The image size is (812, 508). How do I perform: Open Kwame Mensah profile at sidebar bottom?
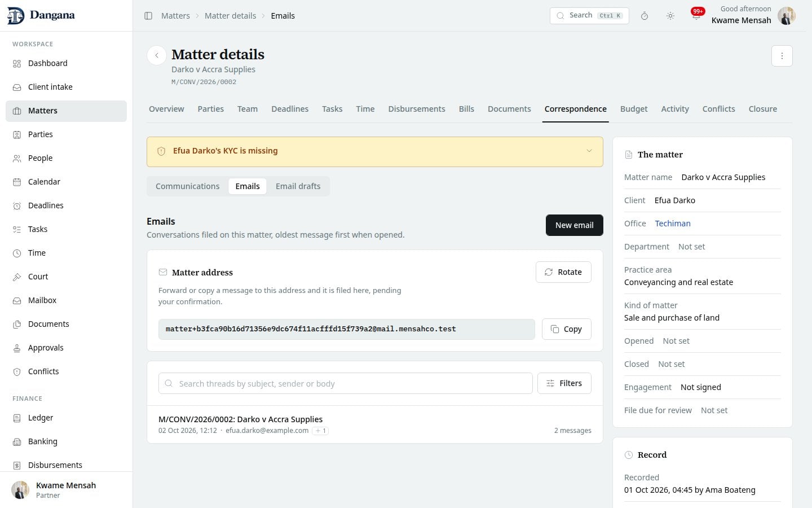(66, 490)
